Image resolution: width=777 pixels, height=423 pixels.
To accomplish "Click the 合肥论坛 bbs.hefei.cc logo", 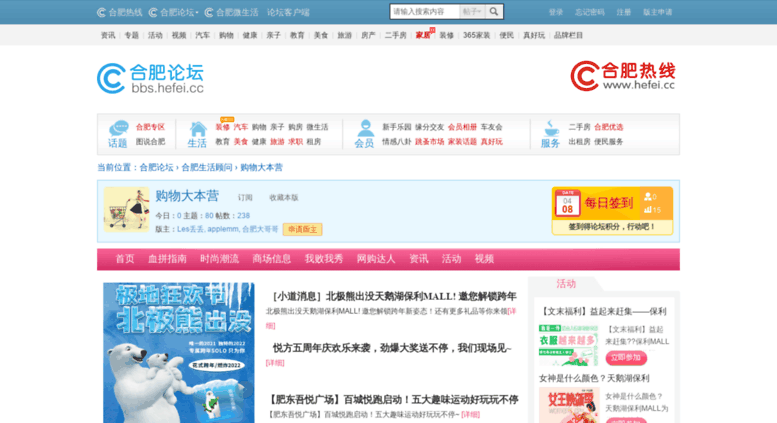I will tap(151, 78).
